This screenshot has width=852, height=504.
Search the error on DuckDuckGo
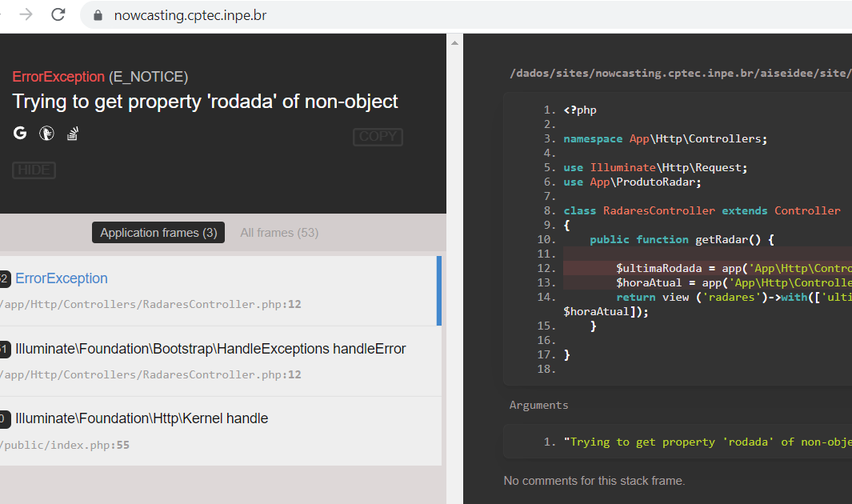(46, 133)
